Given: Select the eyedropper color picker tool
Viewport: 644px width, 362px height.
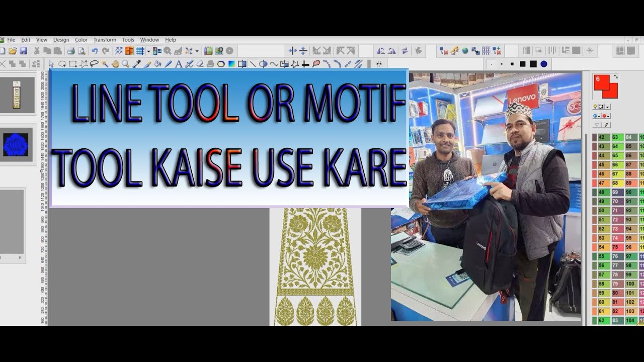Looking at the screenshot, I should click(x=136, y=64).
